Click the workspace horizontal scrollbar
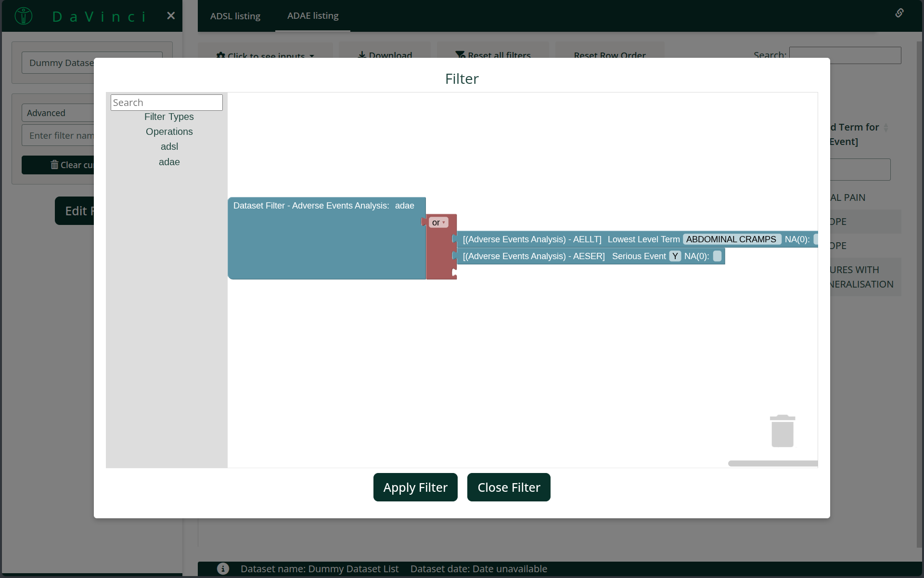The width and height of the screenshot is (924, 578). [772, 463]
